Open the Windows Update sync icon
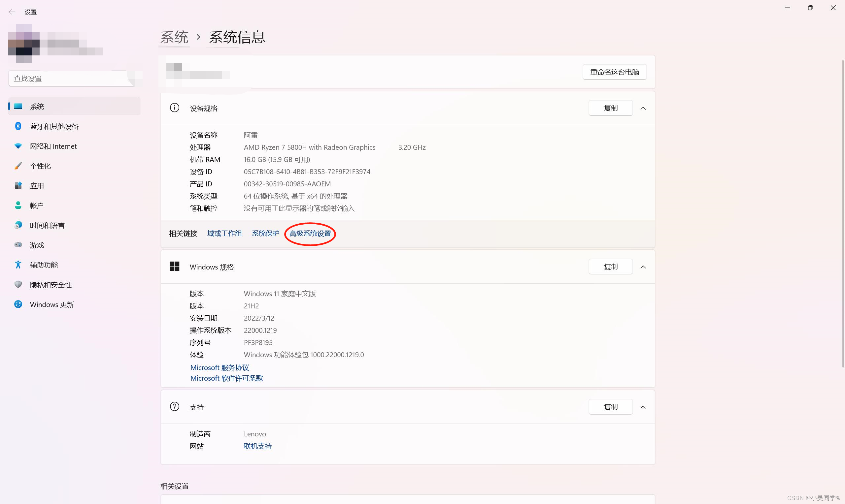845x504 pixels. click(x=18, y=304)
